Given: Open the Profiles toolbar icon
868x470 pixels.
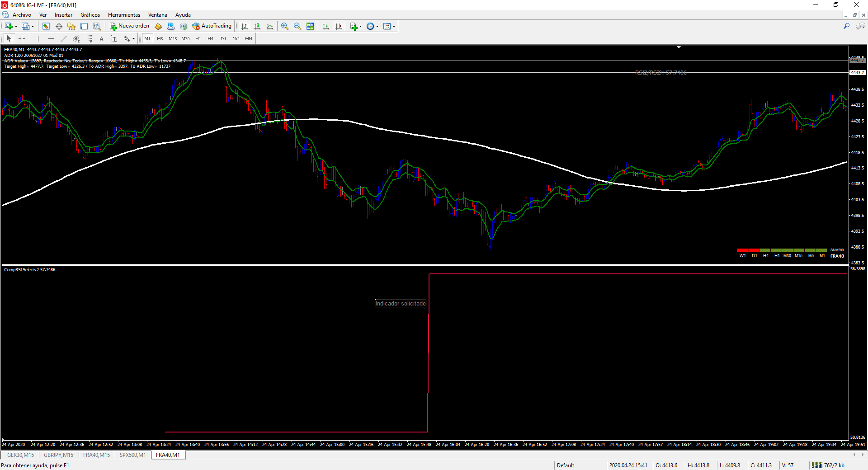Looking at the screenshot, I should pos(26,26).
